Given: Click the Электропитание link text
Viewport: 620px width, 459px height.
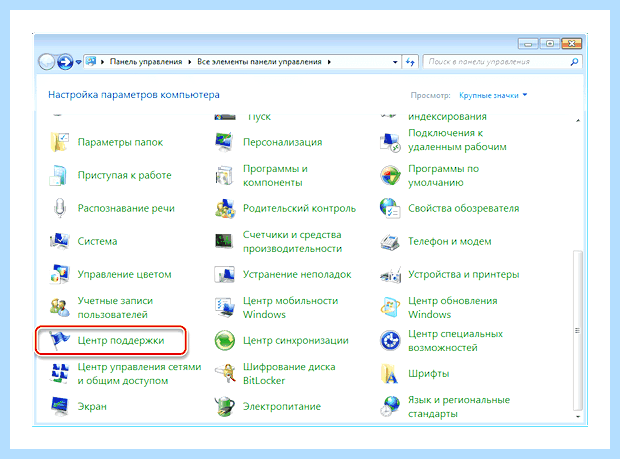Looking at the screenshot, I should (282, 406).
